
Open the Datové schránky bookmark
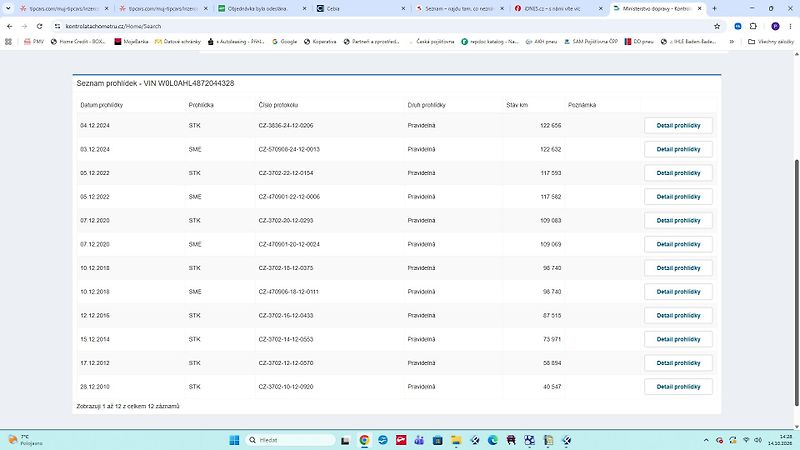click(178, 42)
